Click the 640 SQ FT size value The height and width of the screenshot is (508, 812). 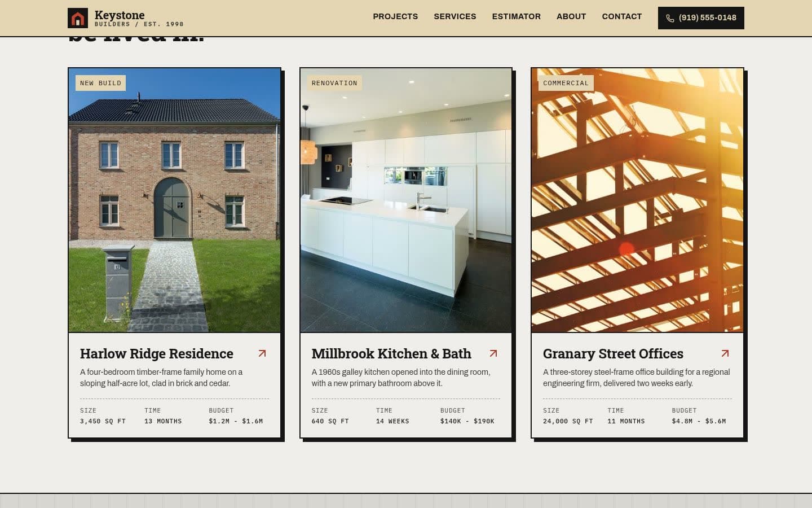coord(330,421)
